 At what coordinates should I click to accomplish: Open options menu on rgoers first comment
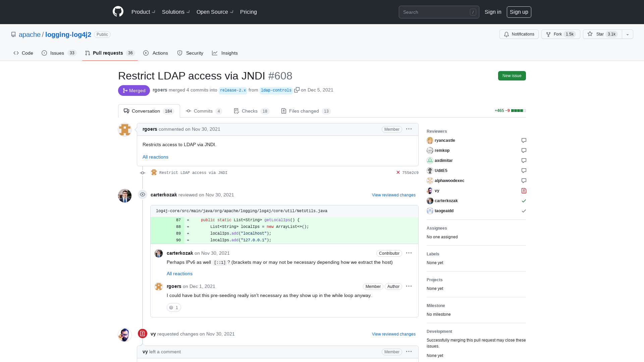point(409,129)
